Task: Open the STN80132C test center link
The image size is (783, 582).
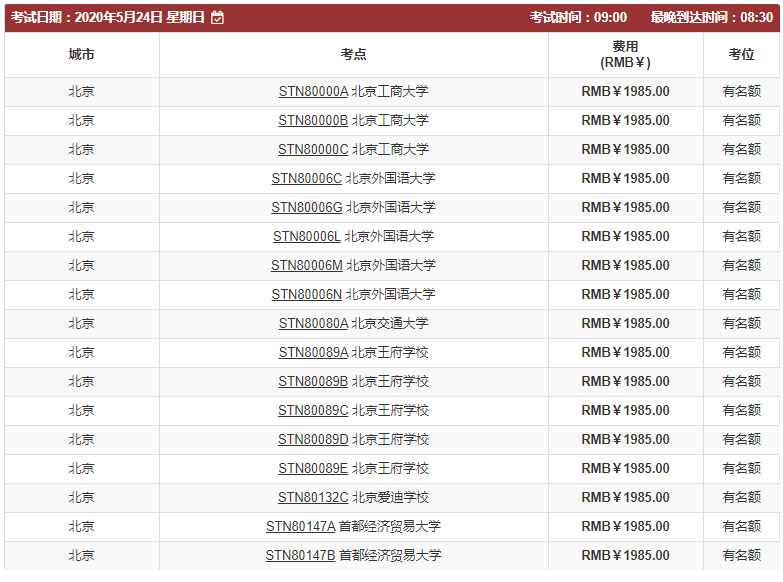Action: 313,498
